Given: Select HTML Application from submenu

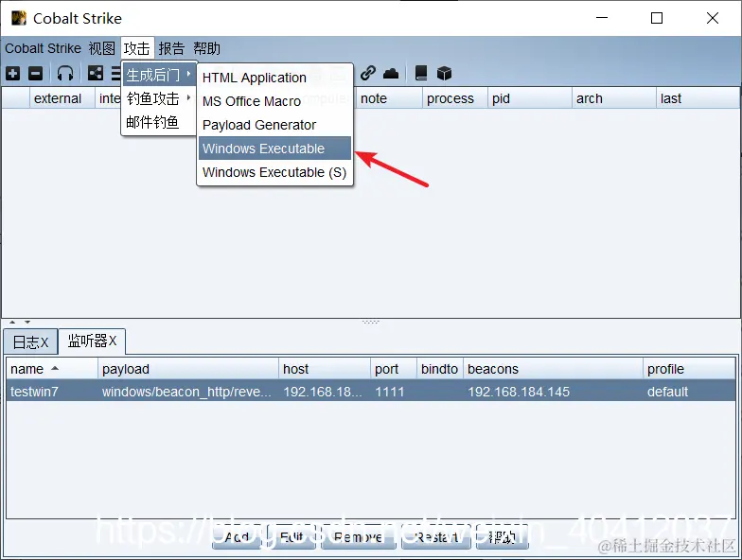Looking at the screenshot, I should pyautogui.click(x=274, y=78).
